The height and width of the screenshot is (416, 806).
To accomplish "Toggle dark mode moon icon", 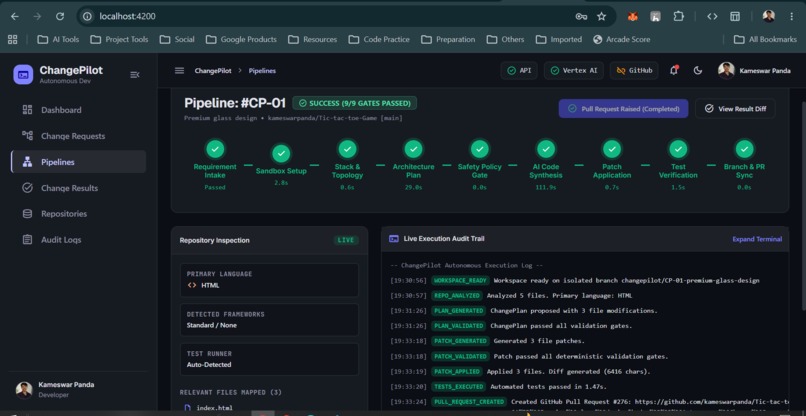I will pyautogui.click(x=698, y=70).
